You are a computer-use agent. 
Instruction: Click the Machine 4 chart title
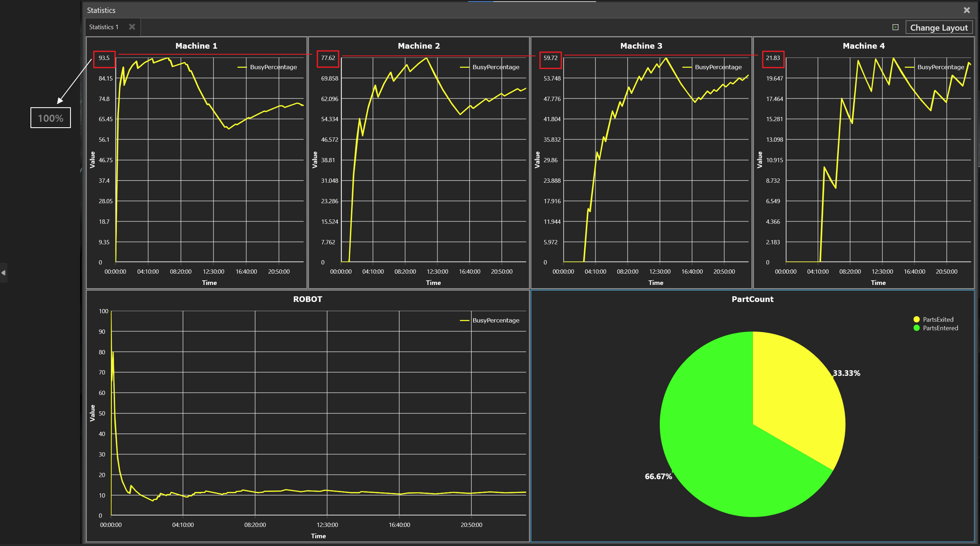863,46
